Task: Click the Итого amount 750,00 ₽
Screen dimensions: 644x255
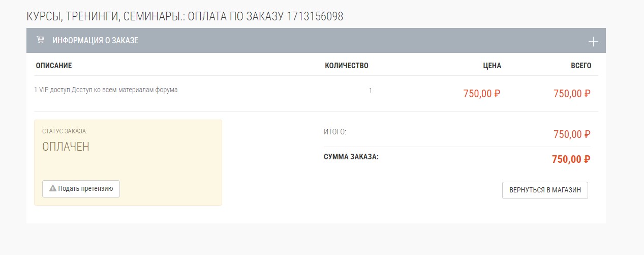Action: pos(572,134)
